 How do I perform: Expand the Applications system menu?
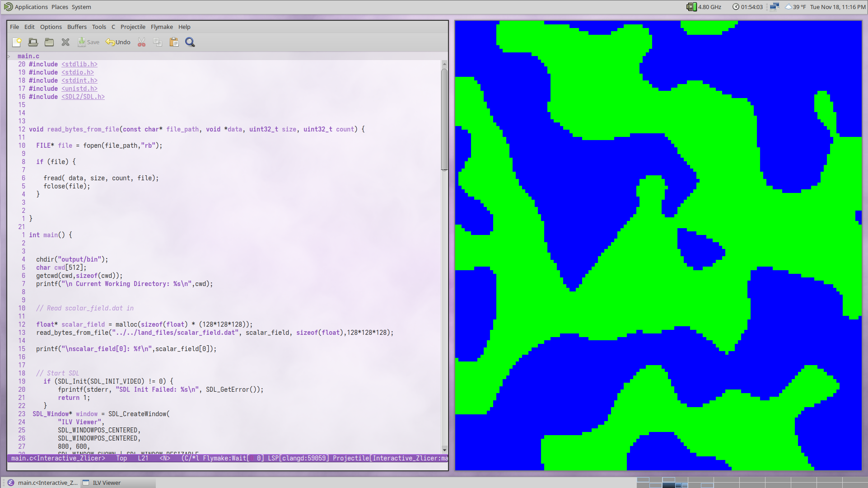point(31,7)
